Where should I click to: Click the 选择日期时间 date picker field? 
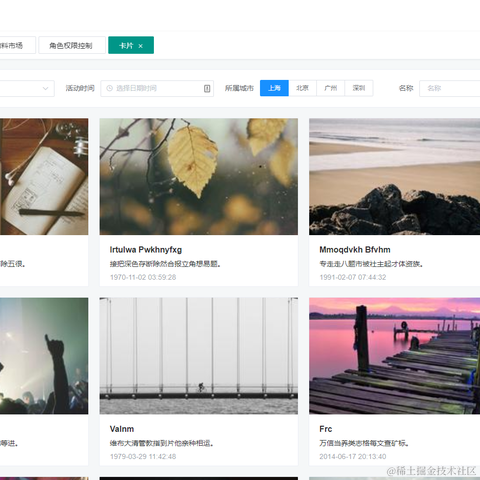click(157, 88)
